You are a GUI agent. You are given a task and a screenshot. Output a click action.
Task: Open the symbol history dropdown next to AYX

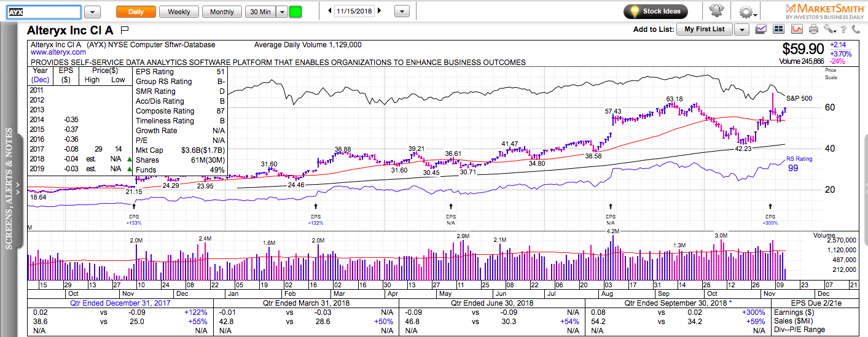tap(92, 12)
